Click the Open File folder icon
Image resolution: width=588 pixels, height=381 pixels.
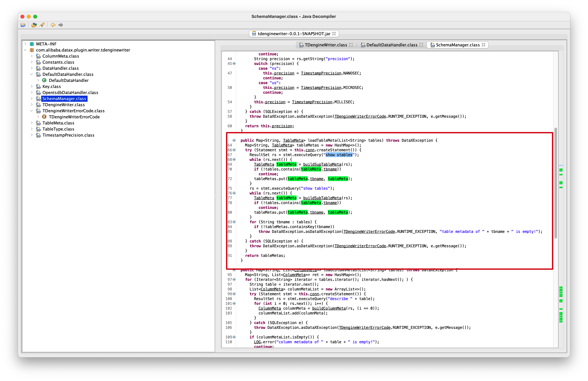coord(23,25)
